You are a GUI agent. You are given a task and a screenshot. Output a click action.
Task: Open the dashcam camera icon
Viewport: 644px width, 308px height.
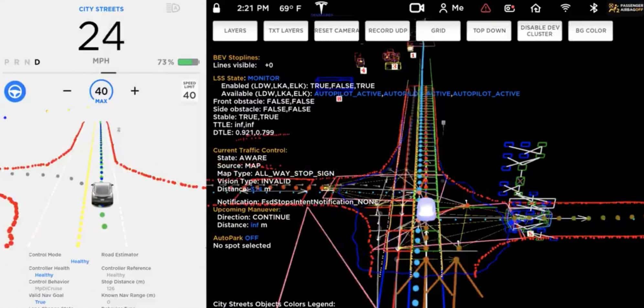point(416,8)
